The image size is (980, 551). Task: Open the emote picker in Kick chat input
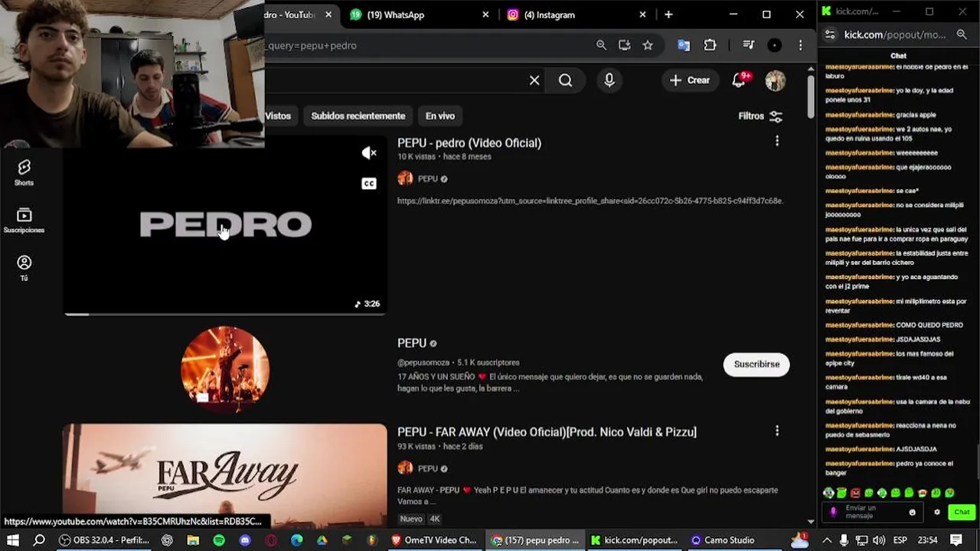(x=912, y=513)
